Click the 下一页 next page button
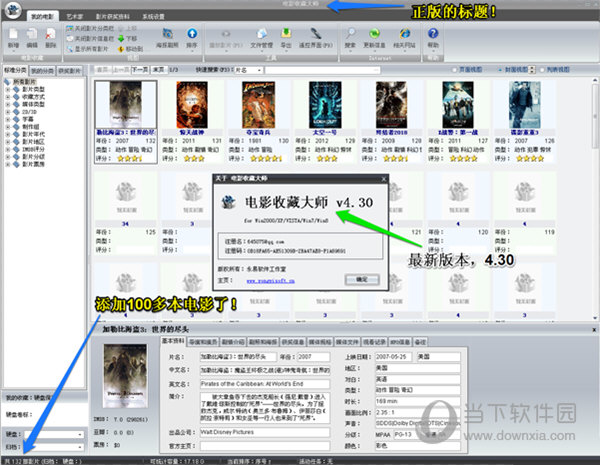The width and height of the screenshot is (600, 465). pos(140,70)
